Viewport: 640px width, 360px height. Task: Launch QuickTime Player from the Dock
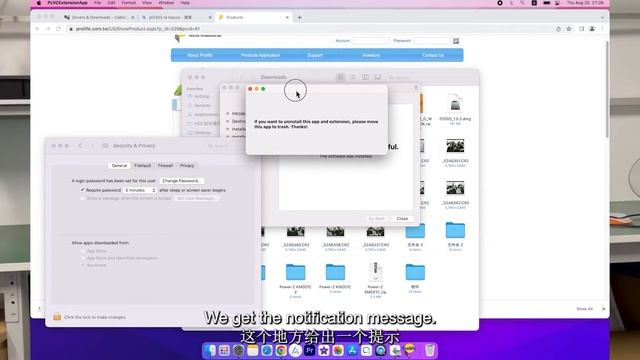pos(380,350)
